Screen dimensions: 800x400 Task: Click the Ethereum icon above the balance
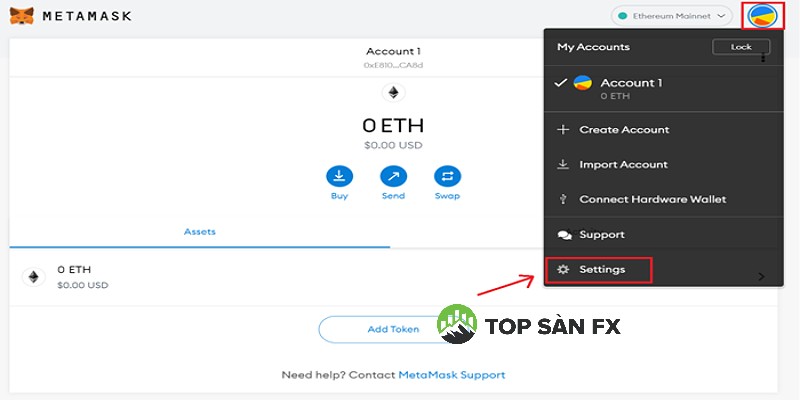[393, 93]
